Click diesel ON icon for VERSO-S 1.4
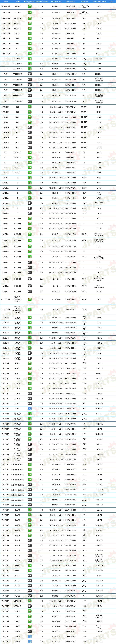Image resolution: width=116 pixels, height=644 pixels. coord(30,606)
